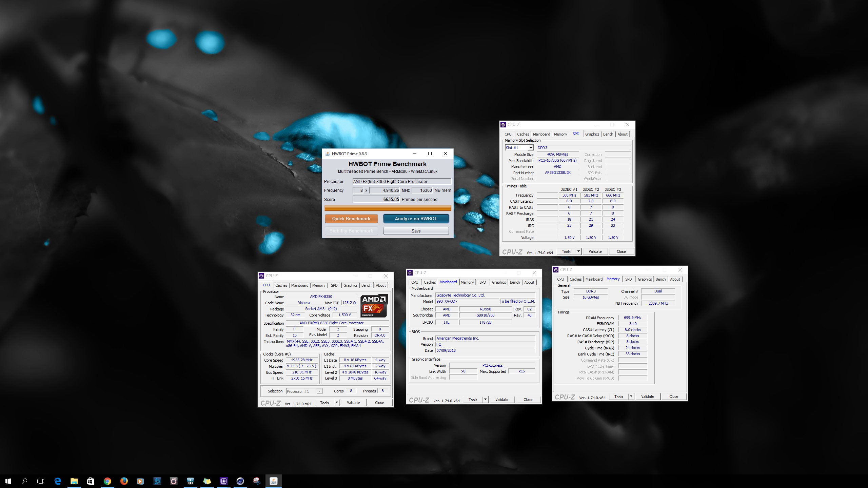
Task: Click the CPU-Z icon in CPU window title
Action: (x=261, y=276)
